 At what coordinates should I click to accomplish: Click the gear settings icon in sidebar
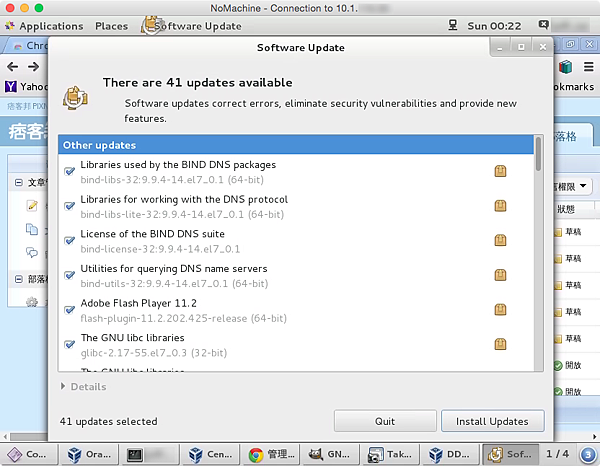click(32, 302)
